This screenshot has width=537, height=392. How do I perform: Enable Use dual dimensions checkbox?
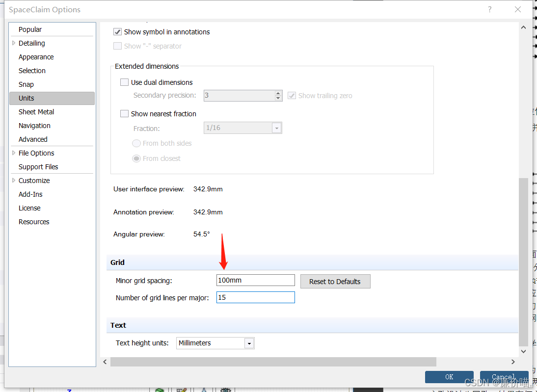coord(124,82)
